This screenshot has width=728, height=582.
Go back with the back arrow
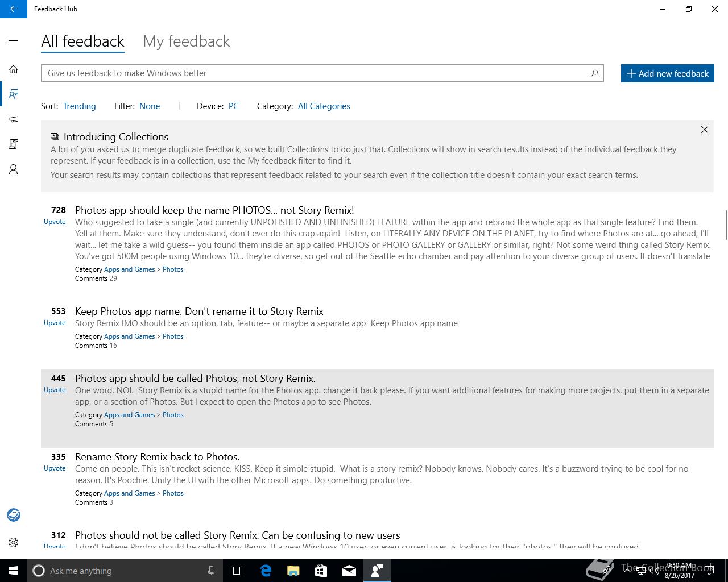tap(14, 9)
